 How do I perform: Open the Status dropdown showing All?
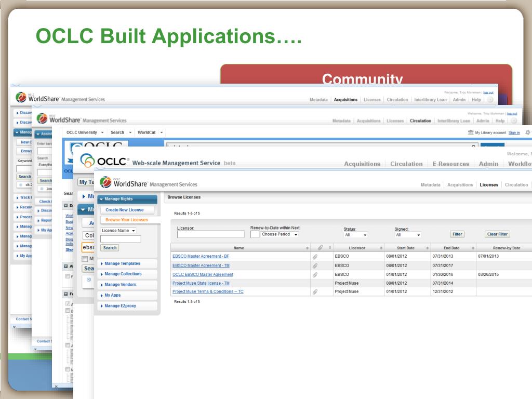tap(355, 235)
